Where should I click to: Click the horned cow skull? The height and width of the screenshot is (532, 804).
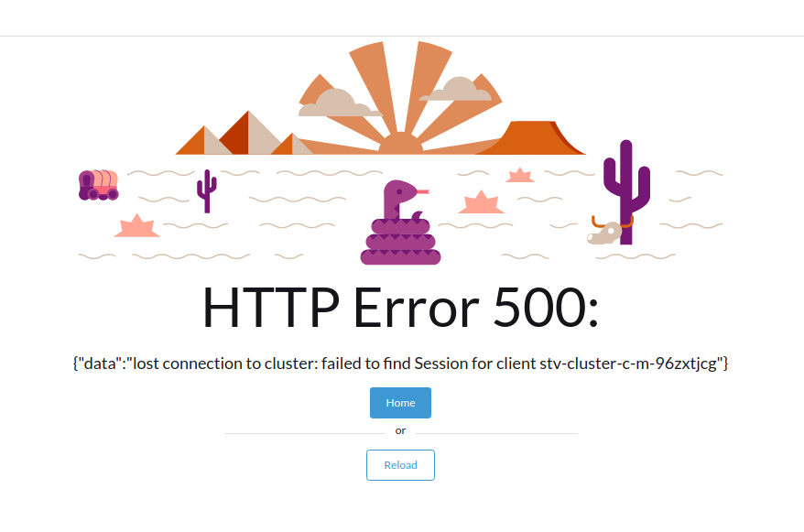tap(609, 232)
